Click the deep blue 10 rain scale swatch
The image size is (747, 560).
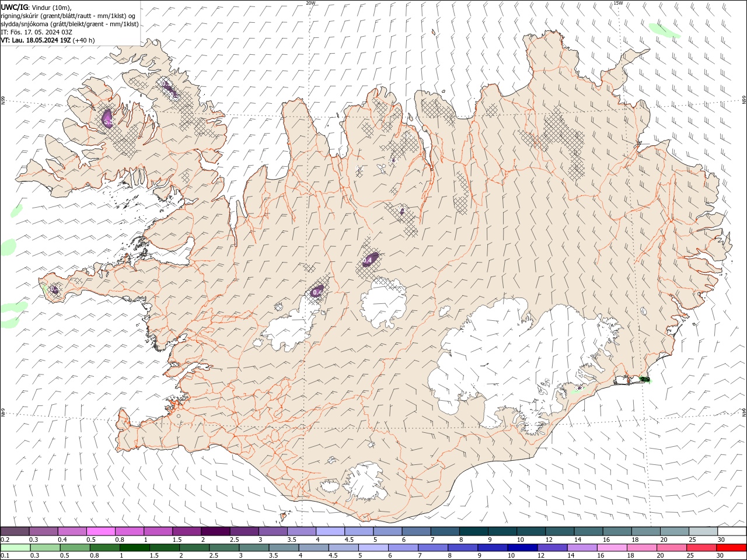pos(522,548)
